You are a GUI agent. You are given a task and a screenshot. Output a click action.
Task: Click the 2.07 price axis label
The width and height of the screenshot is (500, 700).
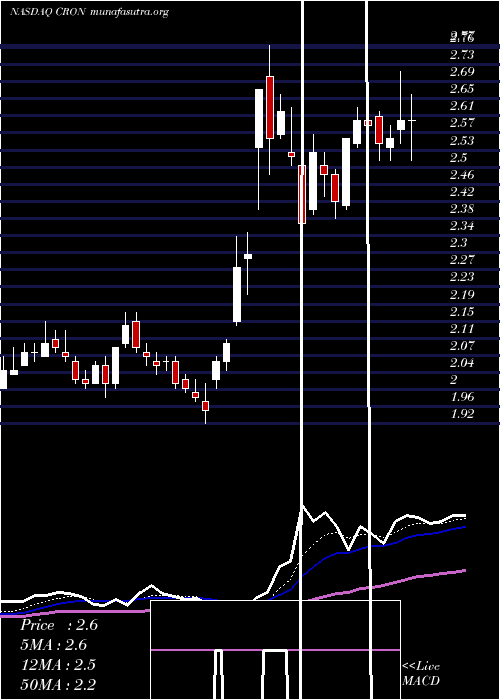tap(462, 346)
